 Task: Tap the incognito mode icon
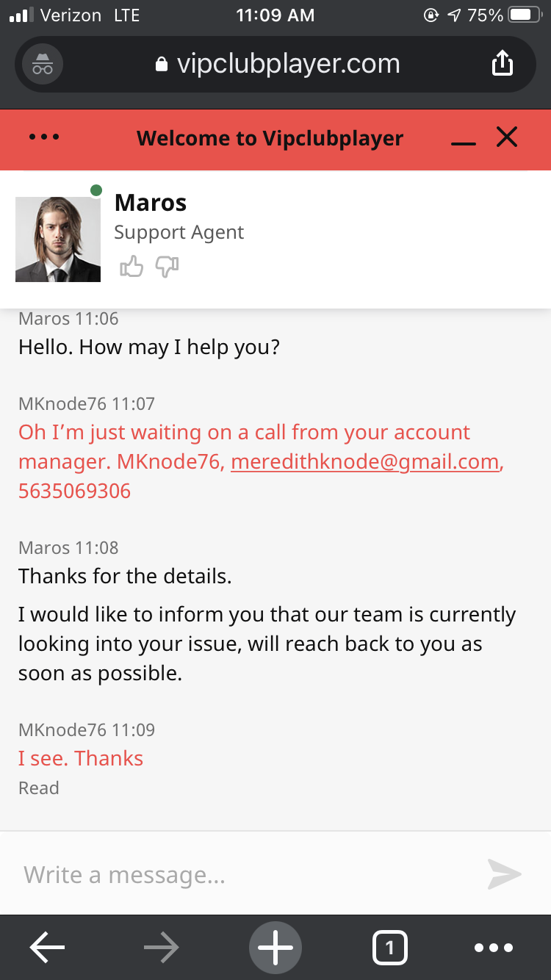tap(43, 65)
